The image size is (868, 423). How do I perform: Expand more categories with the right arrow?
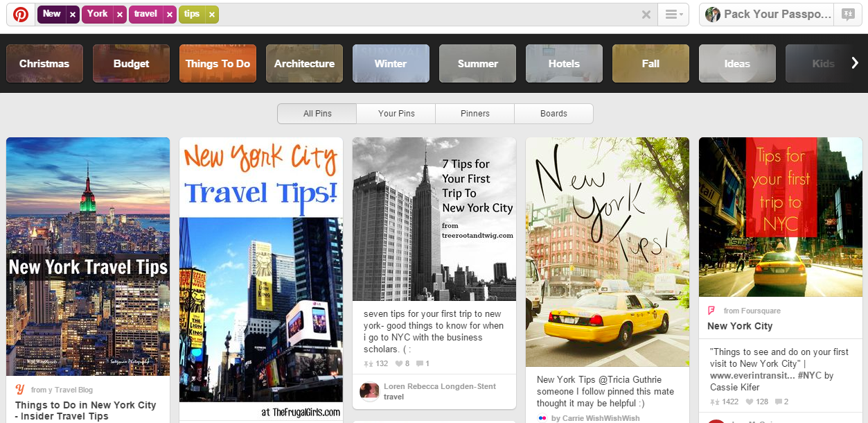(856, 62)
